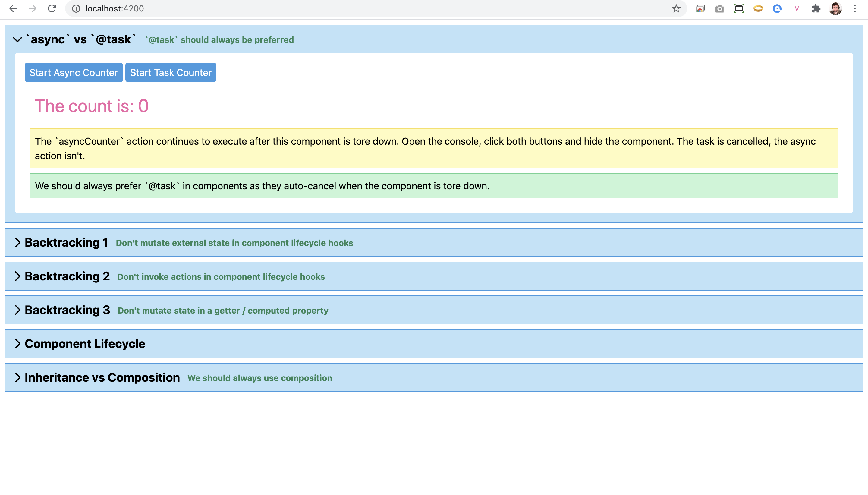Click the gold ring extension icon
Image resolution: width=868 pixels, height=495 pixels.
tap(758, 8)
